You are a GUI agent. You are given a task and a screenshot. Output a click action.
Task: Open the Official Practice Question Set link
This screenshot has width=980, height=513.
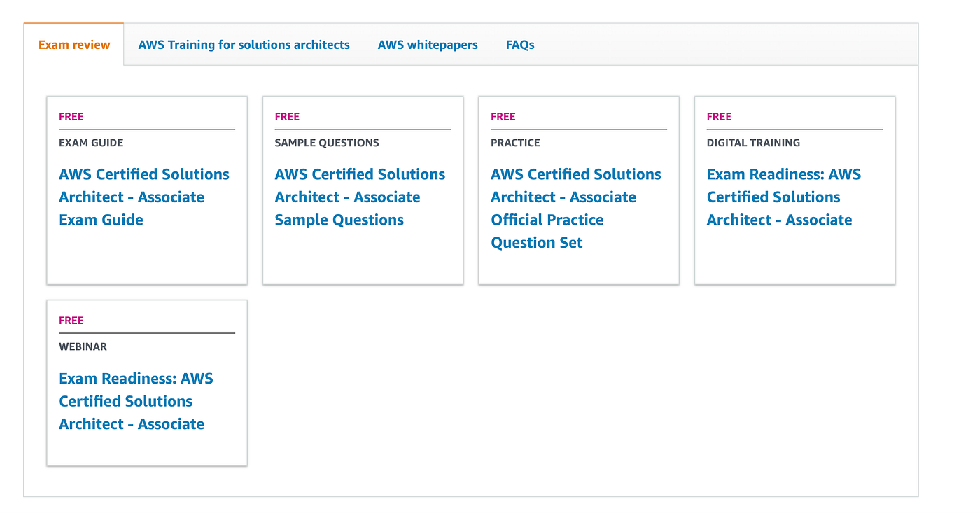575,208
